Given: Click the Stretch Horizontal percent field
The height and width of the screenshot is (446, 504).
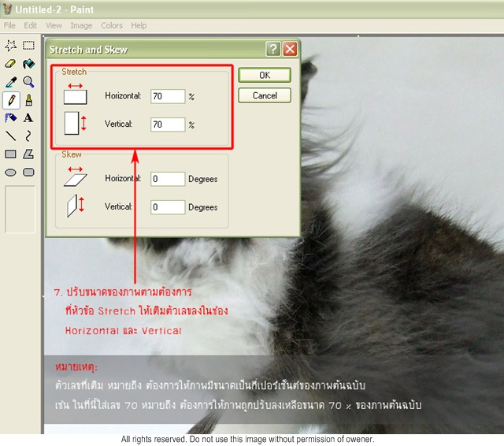Looking at the screenshot, I should point(168,96).
